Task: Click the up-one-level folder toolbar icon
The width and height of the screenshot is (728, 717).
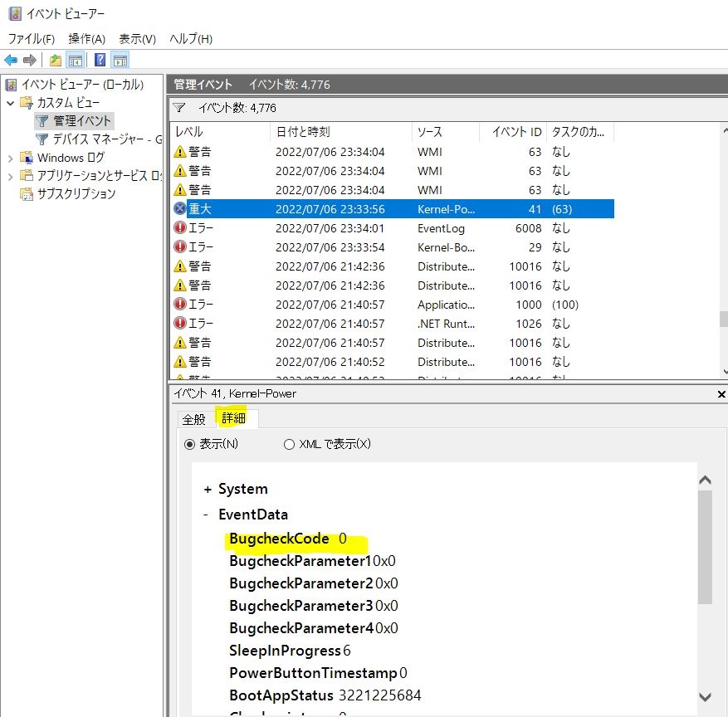Action: (56, 61)
